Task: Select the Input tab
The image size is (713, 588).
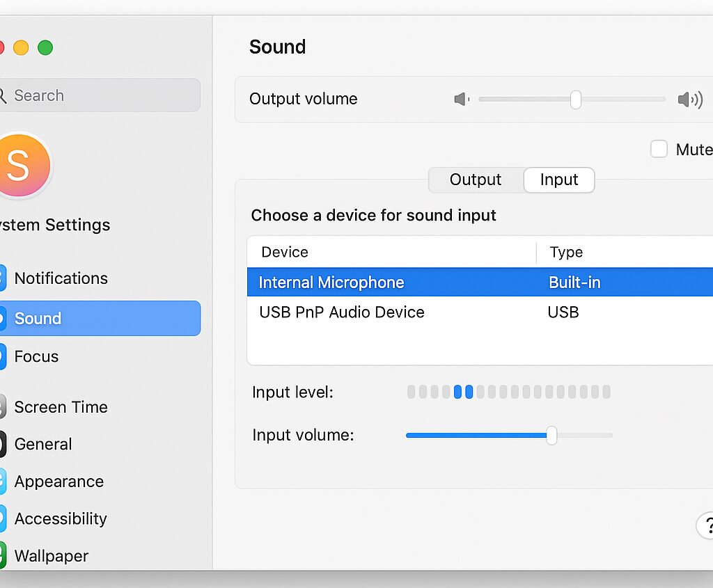Action: (x=559, y=180)
